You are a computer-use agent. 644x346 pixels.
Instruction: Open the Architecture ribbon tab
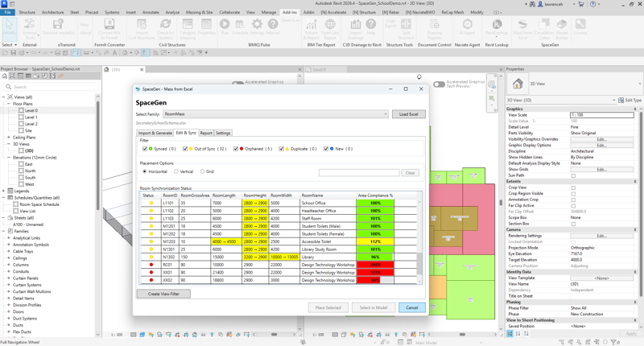point(52,12)
